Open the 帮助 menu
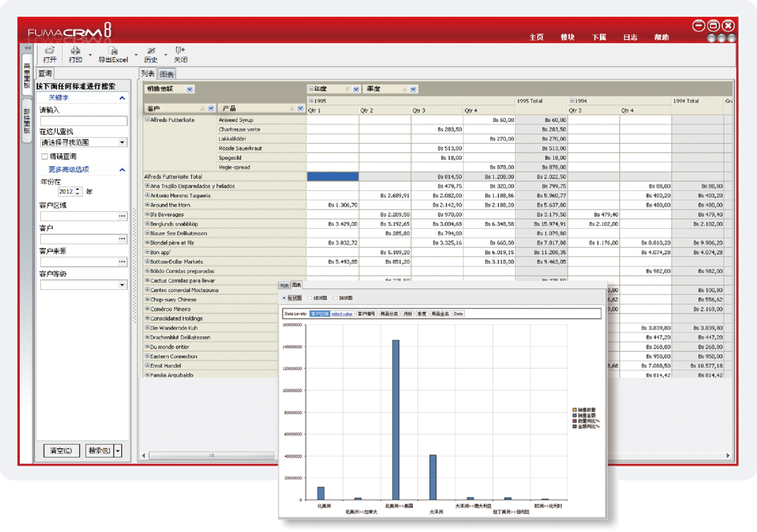Screen dimensions: 757x532 (662, 37)
